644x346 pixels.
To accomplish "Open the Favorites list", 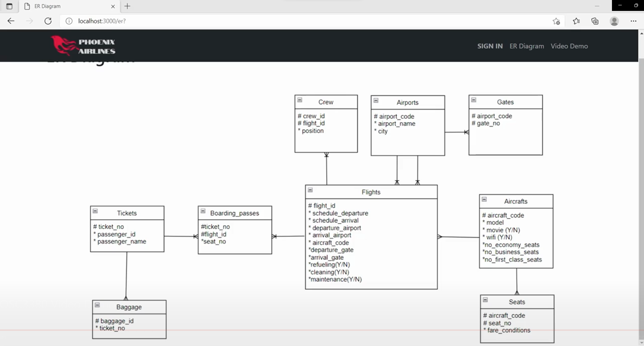I will 576,21.
